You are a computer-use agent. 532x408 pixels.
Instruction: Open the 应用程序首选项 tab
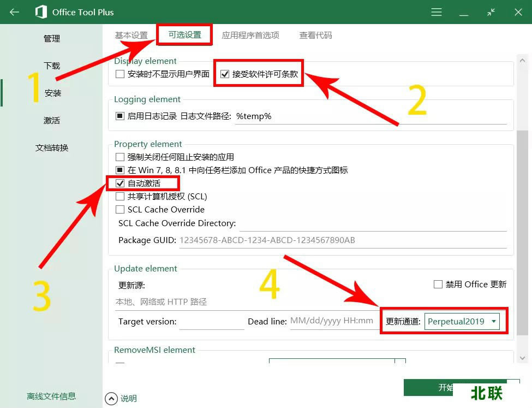pyautogui.click(x=250, y=35)
